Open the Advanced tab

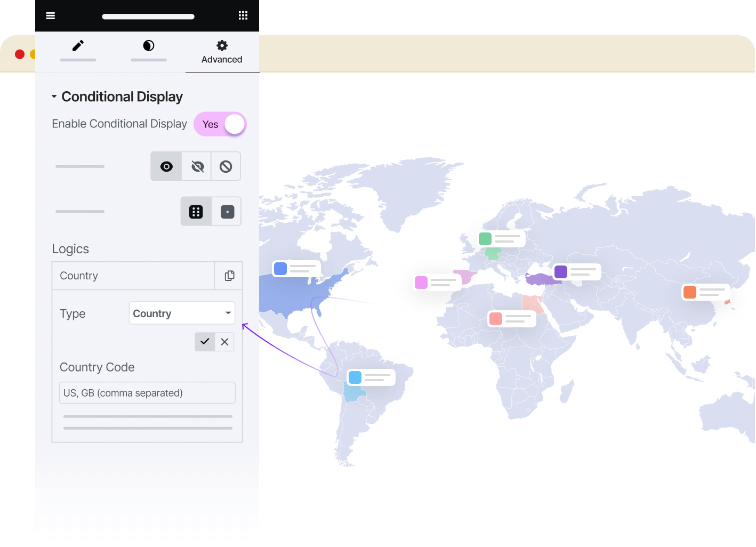tap(222, 52)
